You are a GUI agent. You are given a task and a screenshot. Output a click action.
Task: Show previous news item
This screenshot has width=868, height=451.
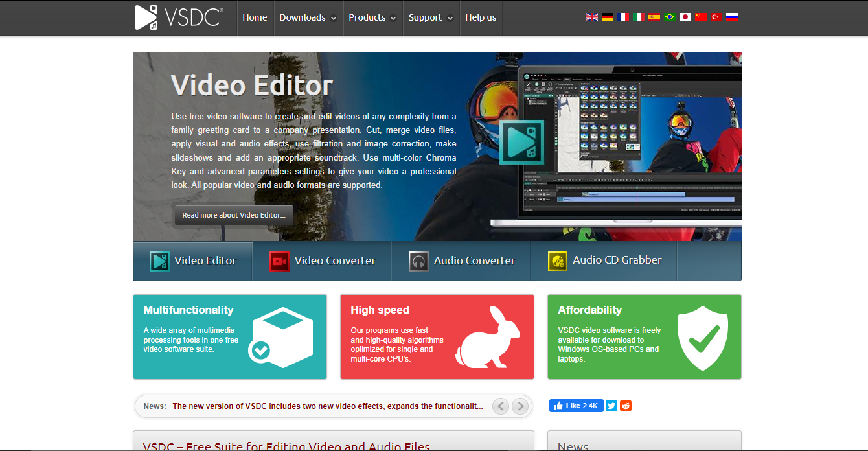[x=501, y=406]
